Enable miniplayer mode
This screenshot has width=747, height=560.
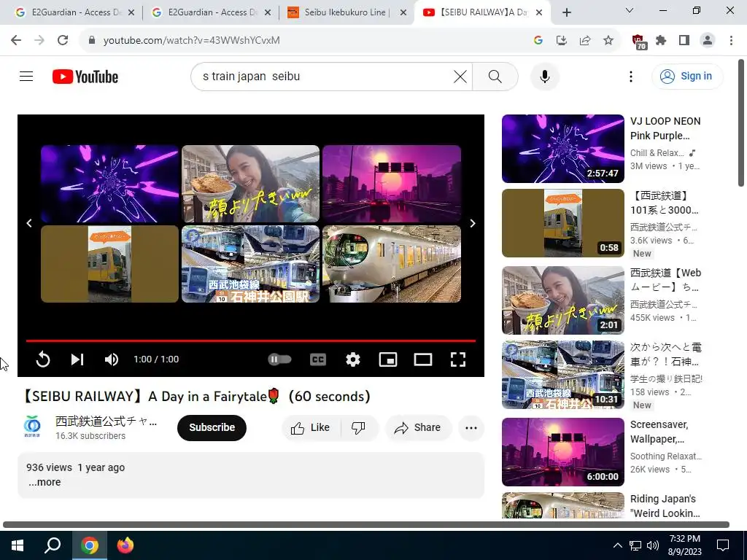[388, 359]
